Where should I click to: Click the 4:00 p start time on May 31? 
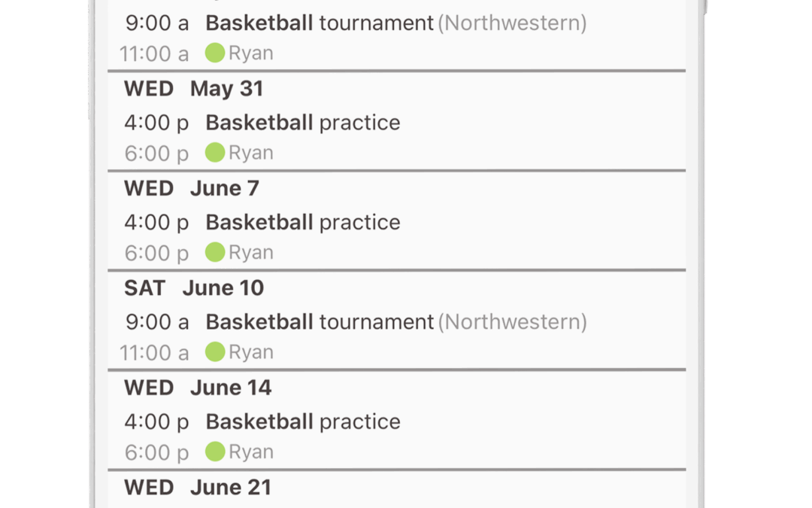pos(156,123)
